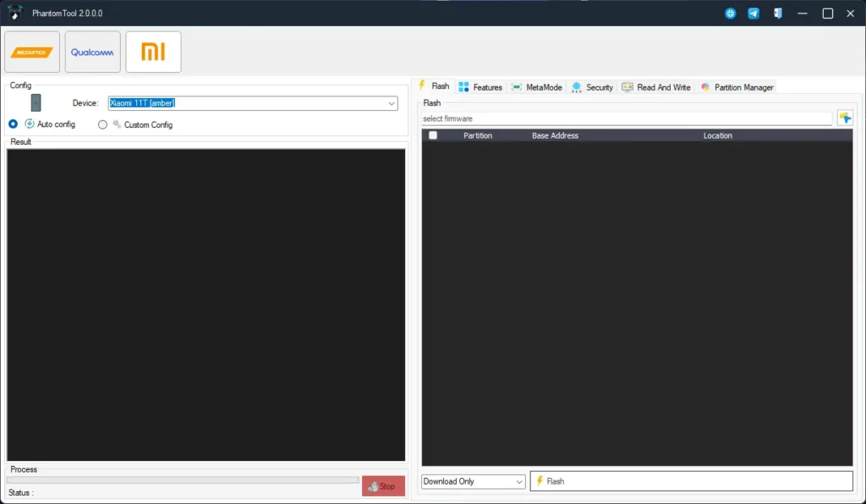The image size is (866, 504).
Task: Open the Security tab
Action: pyautogui.click(x=592, y=87)
